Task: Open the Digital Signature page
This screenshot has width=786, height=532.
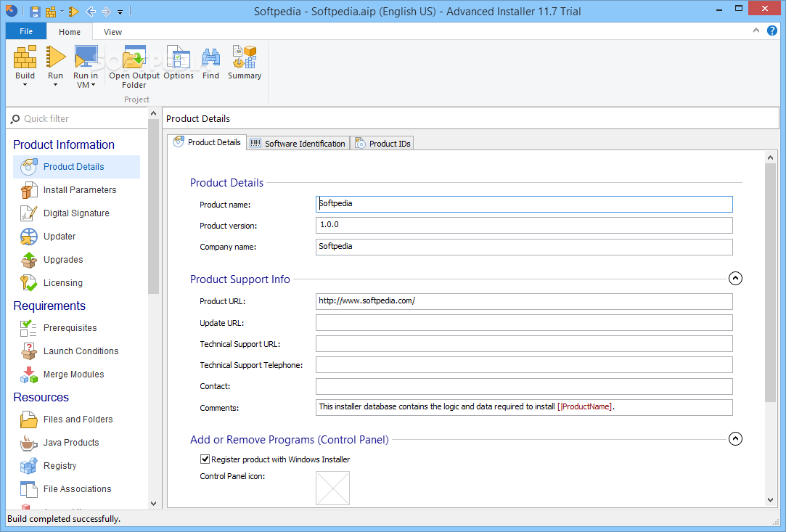Action: pos(77,213)
